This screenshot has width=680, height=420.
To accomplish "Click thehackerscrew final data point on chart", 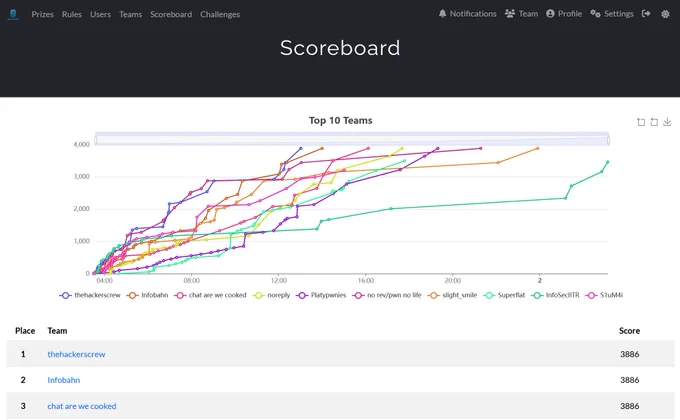I will coord(301,148).
